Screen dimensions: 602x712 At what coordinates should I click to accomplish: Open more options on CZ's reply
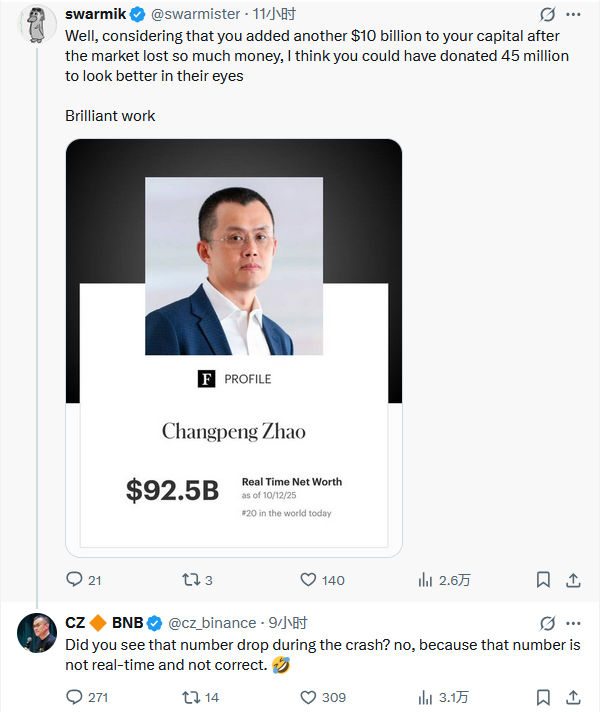point(575,623)
